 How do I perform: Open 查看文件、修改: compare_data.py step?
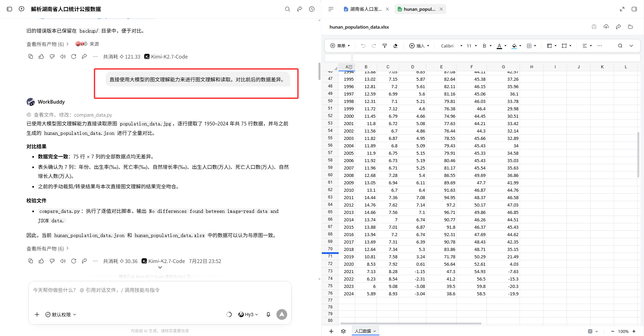69,115
